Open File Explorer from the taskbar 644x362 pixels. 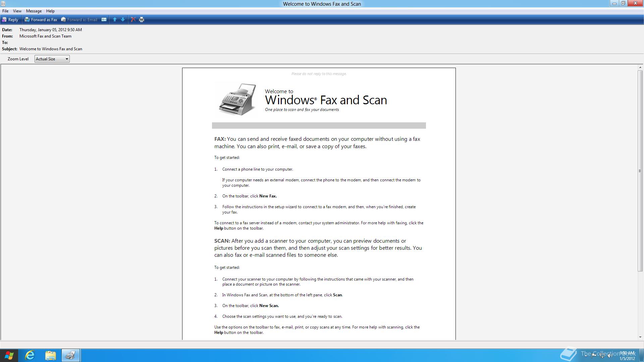pyautogui.click(x=50, y=355)
